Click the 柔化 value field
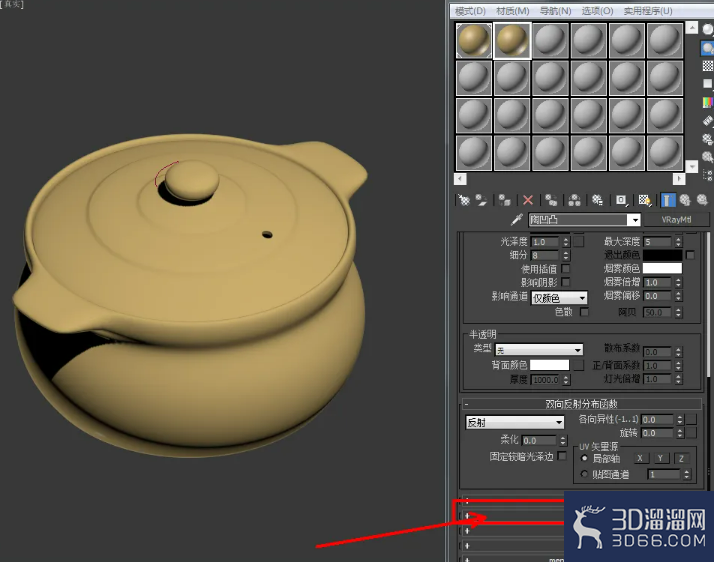 click(539, 440)
